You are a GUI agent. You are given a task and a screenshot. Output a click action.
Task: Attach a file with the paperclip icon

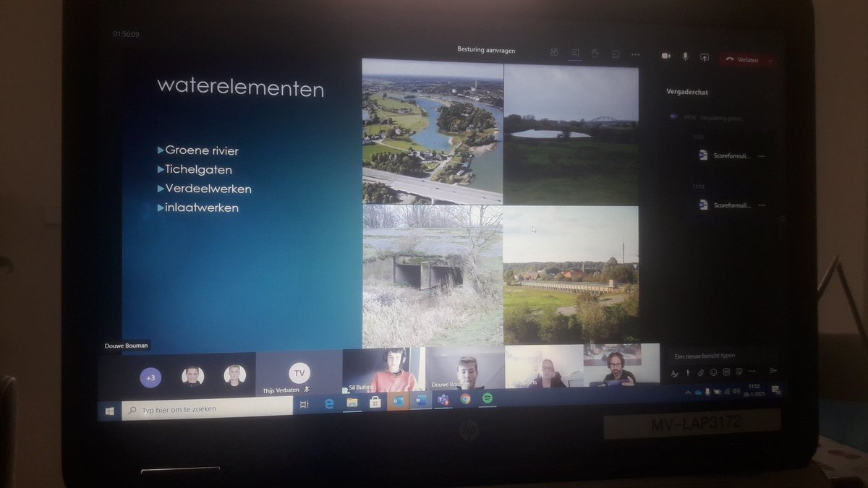(x=700, y=373)
